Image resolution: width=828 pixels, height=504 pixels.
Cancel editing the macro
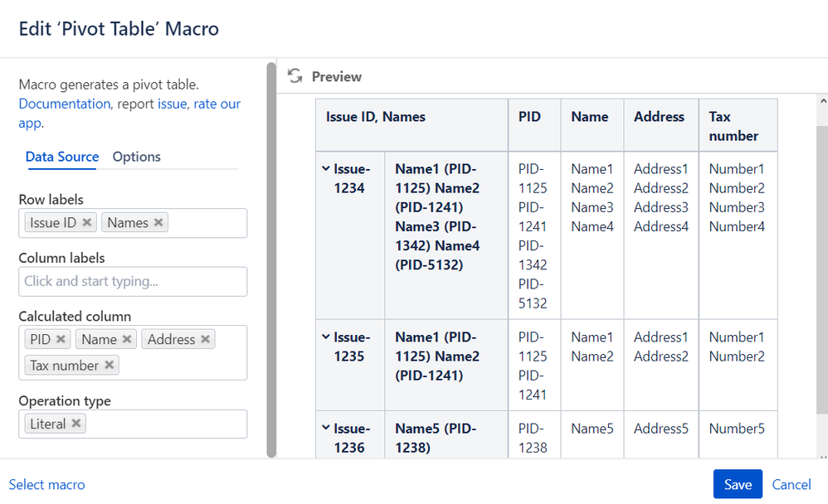(791, 485)
